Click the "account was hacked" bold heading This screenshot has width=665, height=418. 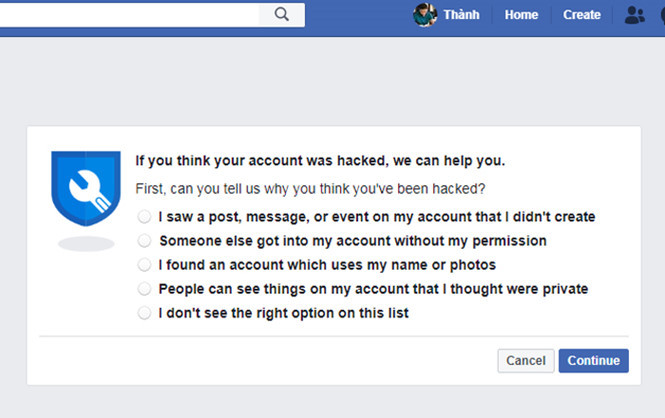(x=320, y=160)
